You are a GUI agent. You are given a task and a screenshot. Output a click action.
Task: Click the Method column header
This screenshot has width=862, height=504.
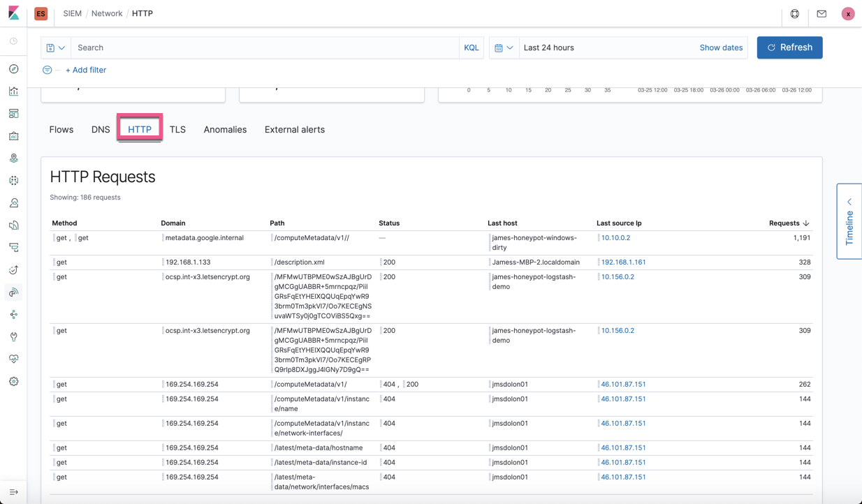(64, 223)
